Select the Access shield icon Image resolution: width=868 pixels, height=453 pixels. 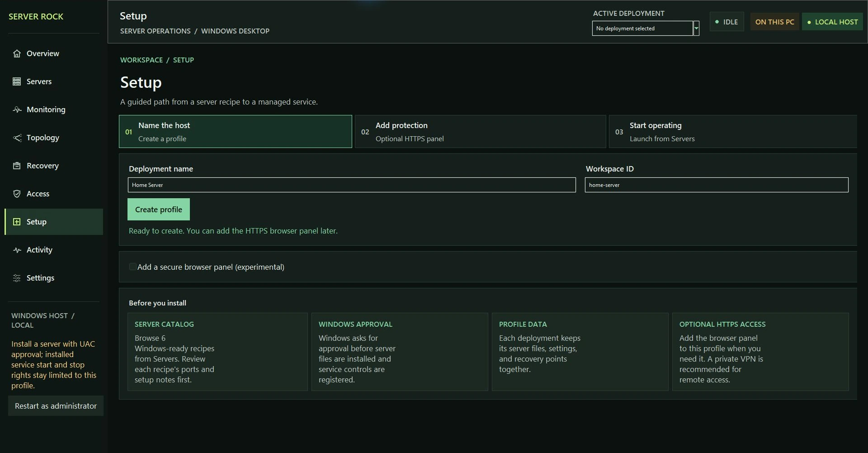pyautogui.click(x=17, y=194)
